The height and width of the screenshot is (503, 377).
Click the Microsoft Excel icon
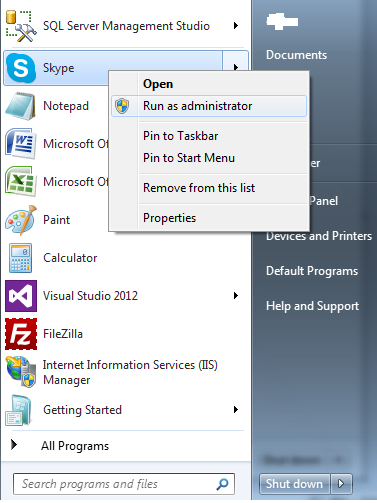(21, 182)
